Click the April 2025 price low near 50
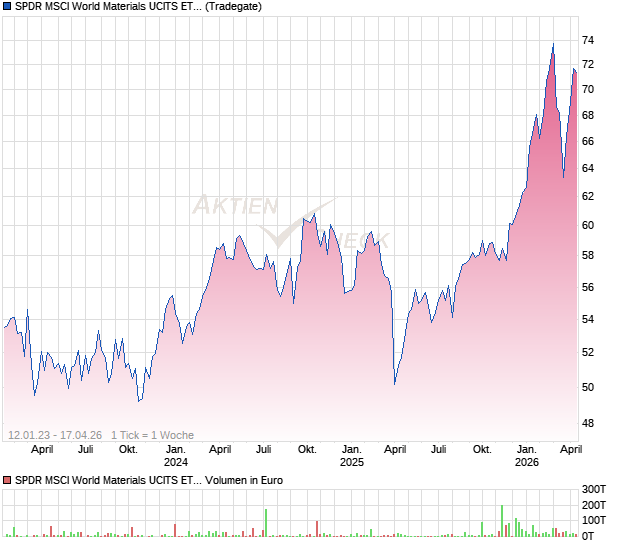This screenshot has height=546, width=620. tap(395, 383)
